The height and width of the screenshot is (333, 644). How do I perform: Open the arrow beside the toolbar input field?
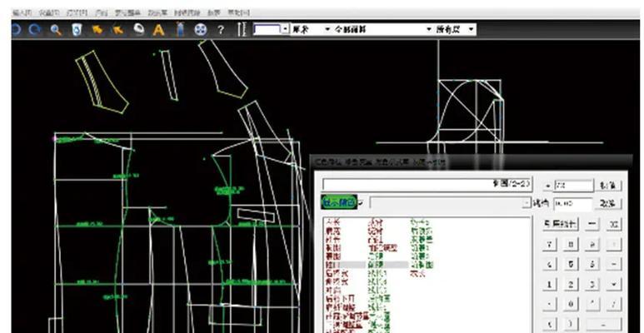click(286, 30)
